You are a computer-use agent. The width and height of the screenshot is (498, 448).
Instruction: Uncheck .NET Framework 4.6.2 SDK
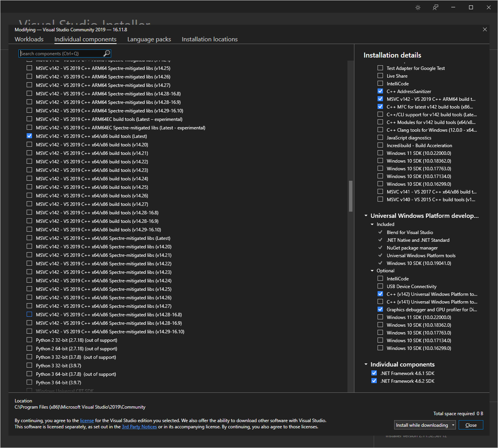[374, 381]
